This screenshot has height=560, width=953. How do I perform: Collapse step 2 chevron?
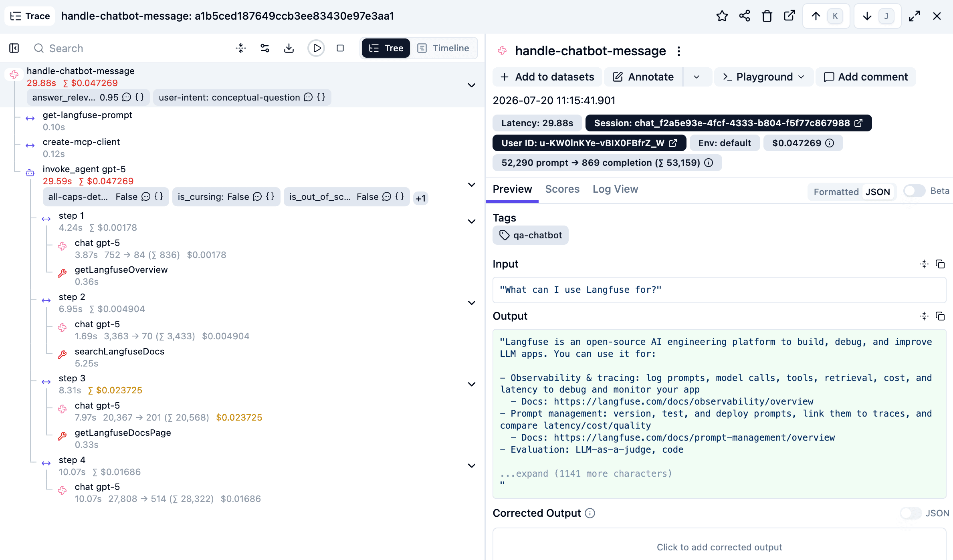472,303
